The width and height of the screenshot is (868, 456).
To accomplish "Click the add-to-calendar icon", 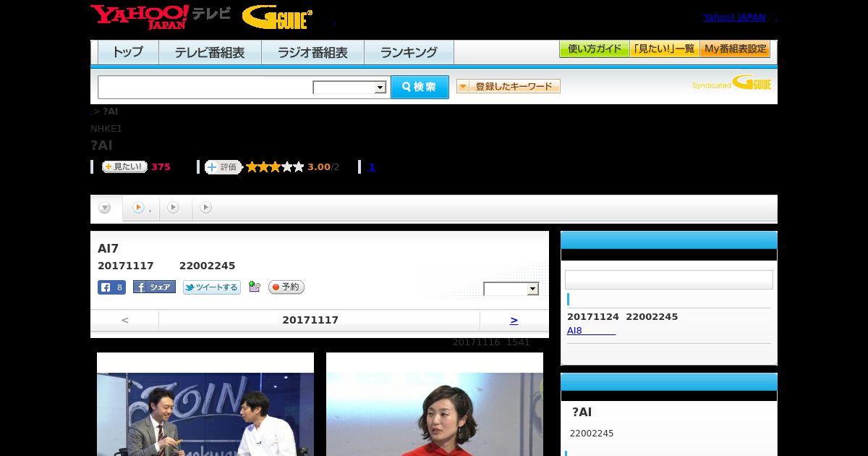I will [254, 287].
